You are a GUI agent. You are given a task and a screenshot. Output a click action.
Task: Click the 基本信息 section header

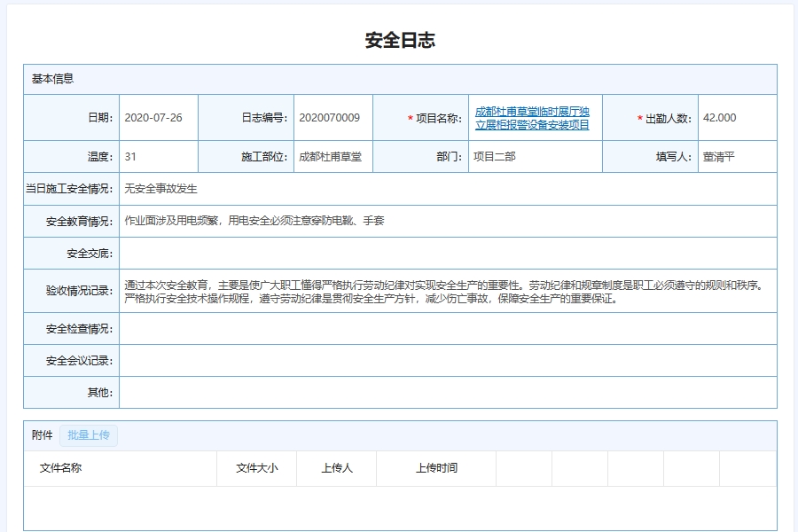coord(52,79)
